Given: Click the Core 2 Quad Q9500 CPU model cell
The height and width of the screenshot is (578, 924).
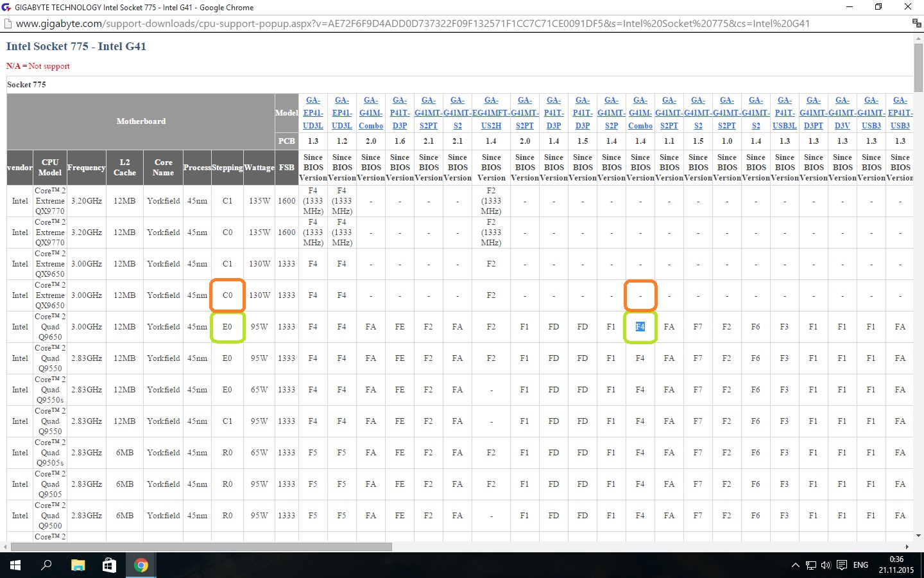Looking at the screenshot, I should click(50, 516).
